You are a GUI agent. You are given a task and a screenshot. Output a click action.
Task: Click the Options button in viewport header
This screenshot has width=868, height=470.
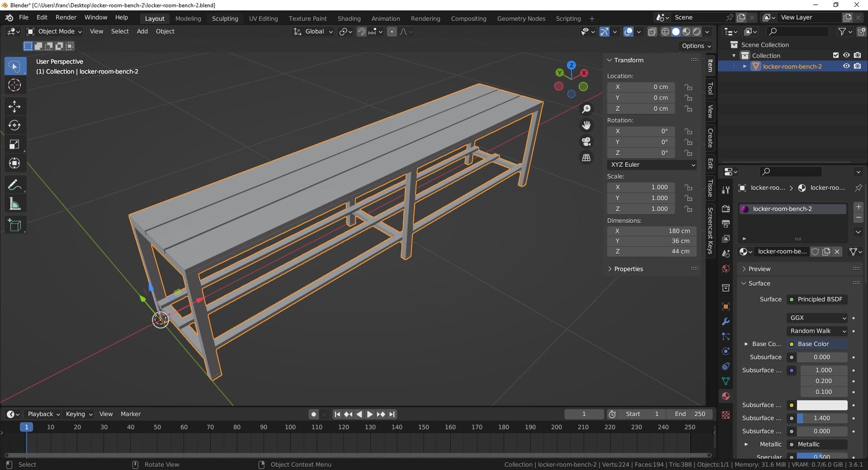(x=696, y=46)
